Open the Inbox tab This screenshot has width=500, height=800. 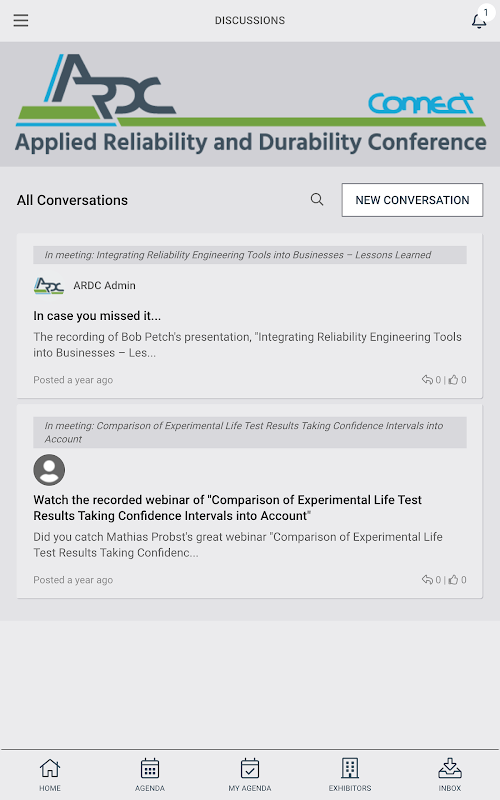click(x=450, y=774)
